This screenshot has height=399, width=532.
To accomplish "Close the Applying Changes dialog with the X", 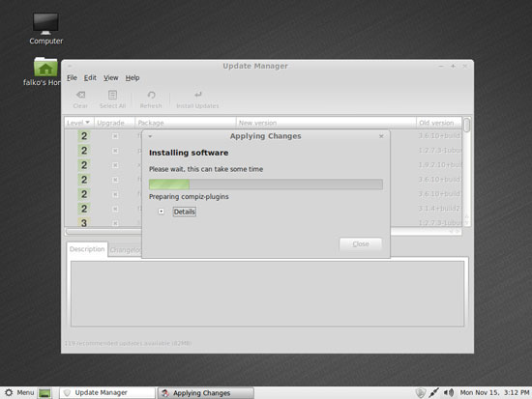I will point(381,136).
